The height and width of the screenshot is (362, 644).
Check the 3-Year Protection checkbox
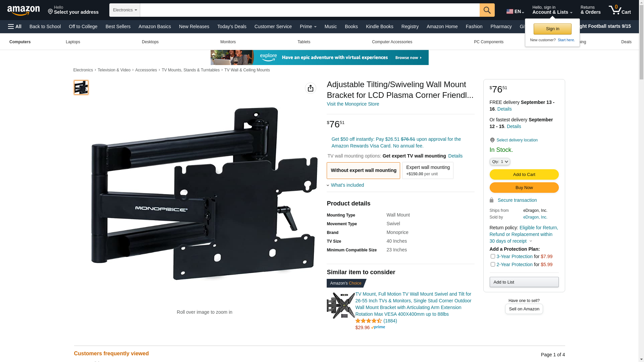tap(493, 256)
